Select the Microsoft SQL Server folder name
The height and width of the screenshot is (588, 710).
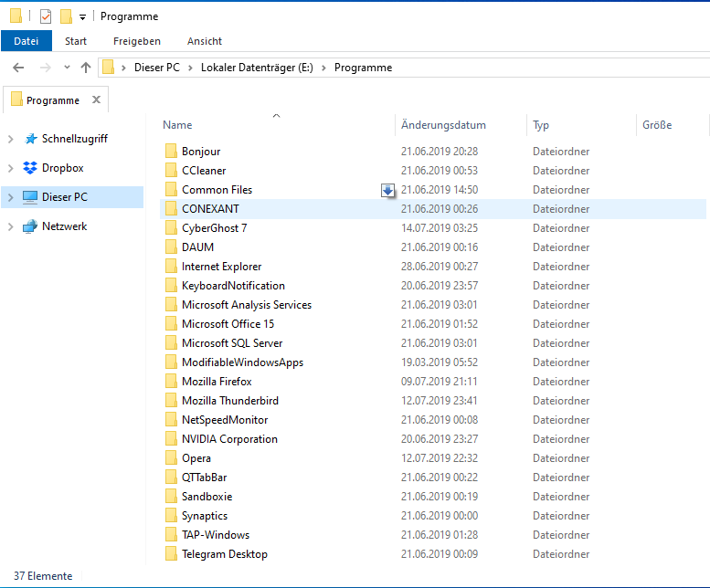(232, 343)
